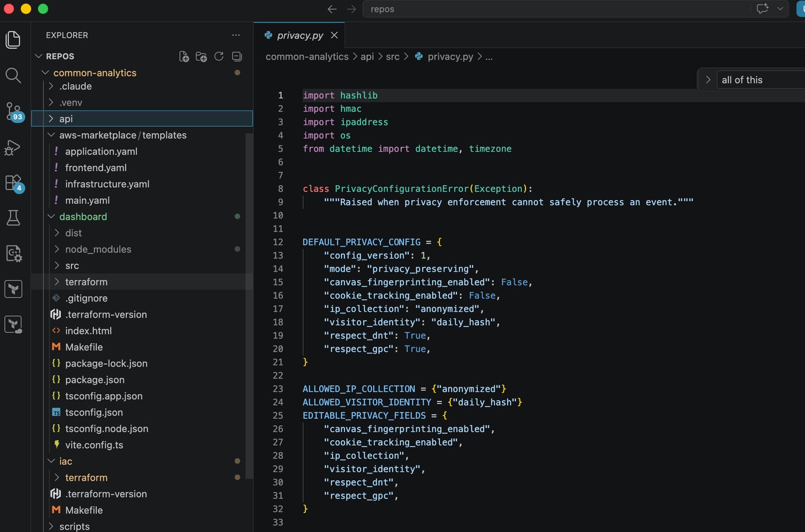Open the chat dropdown arrow in title bar
Viewport: 805px width, 532px height.
[x=780, y=9]
